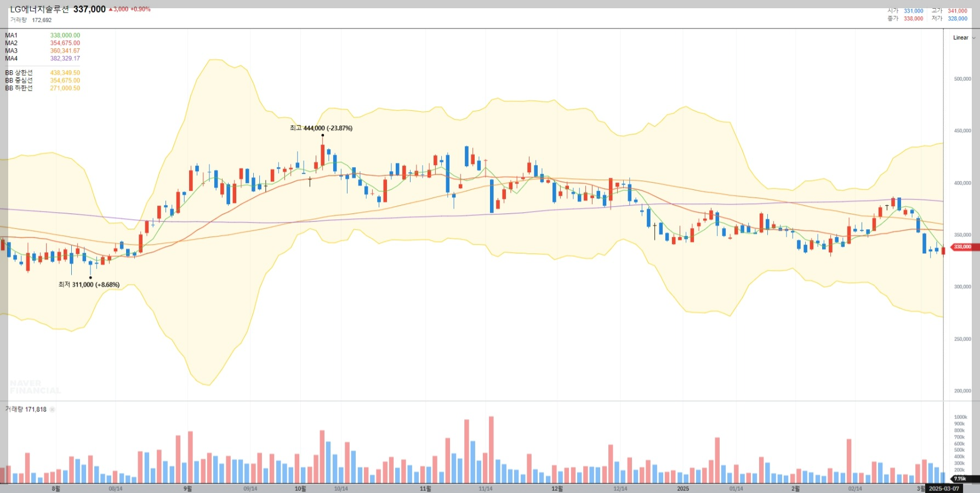Click the 300,000 price axis label

click(x=962, y=287)
